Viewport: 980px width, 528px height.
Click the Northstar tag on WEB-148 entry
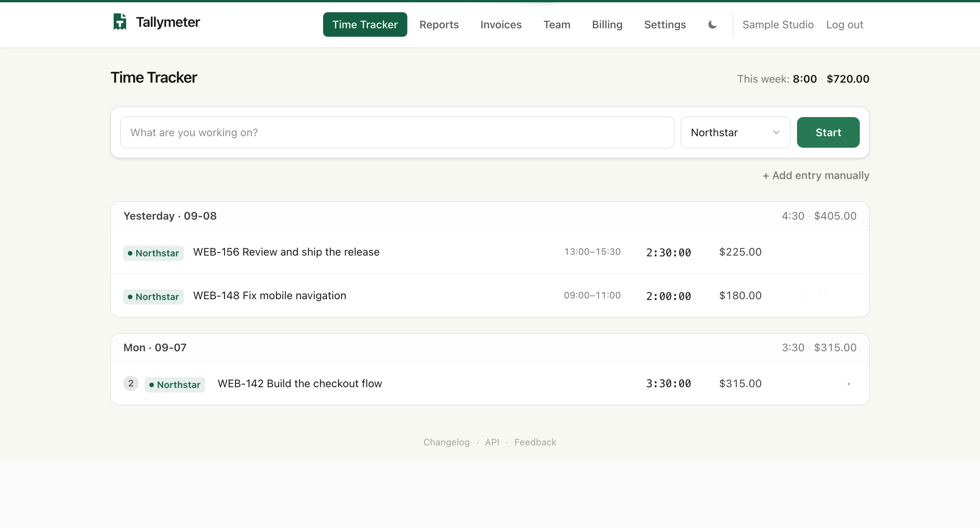coord(154,297)
